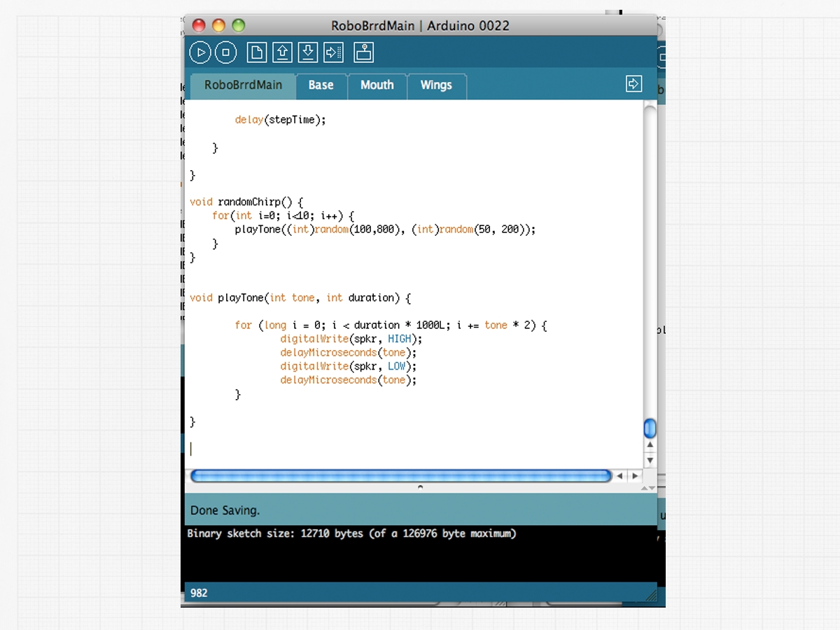Open the Mouth tab
Image resolution: width=840 pixels, height=630 pixels.
pos(377,85)
